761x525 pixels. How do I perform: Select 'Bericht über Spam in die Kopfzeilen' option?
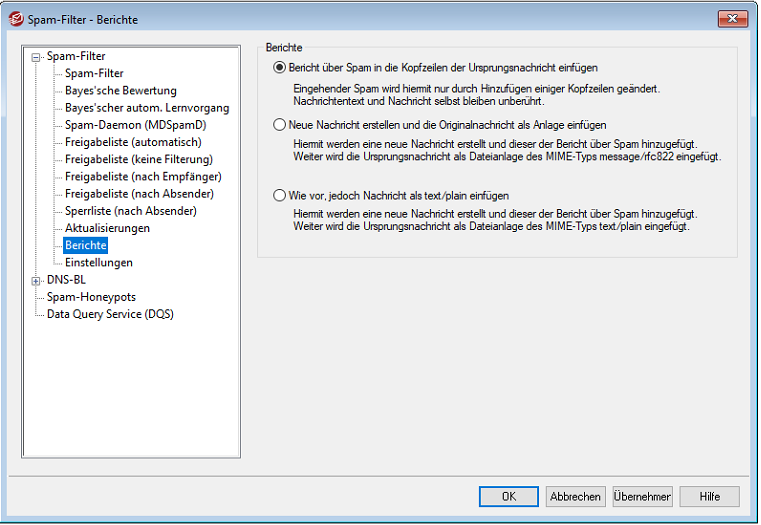pyautogui.click(x=280, y=68)
